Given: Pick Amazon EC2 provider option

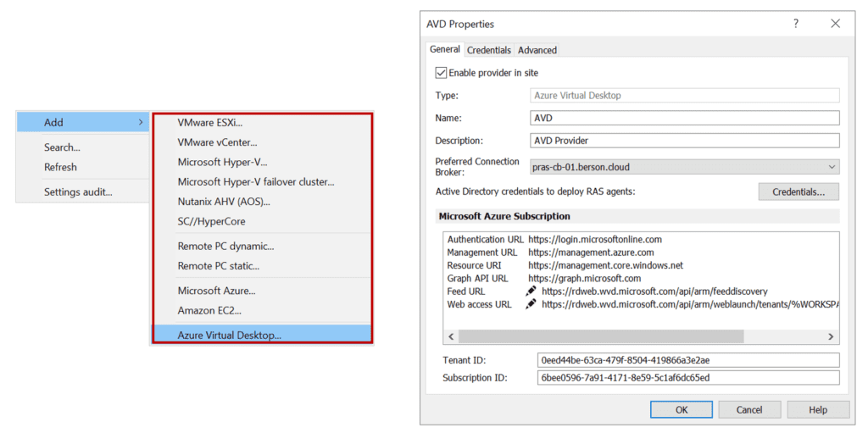Looking at the screenshot, I should (209, 310).
